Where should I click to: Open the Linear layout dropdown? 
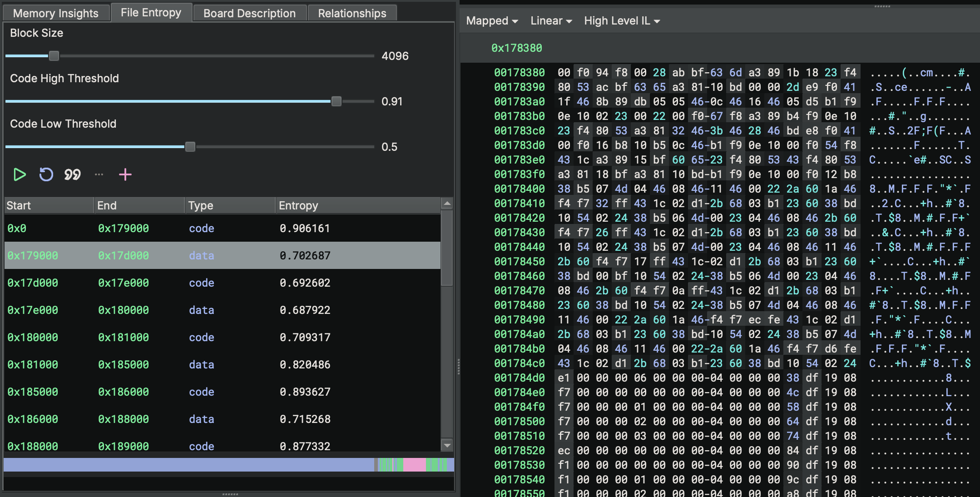pos(551,21)
